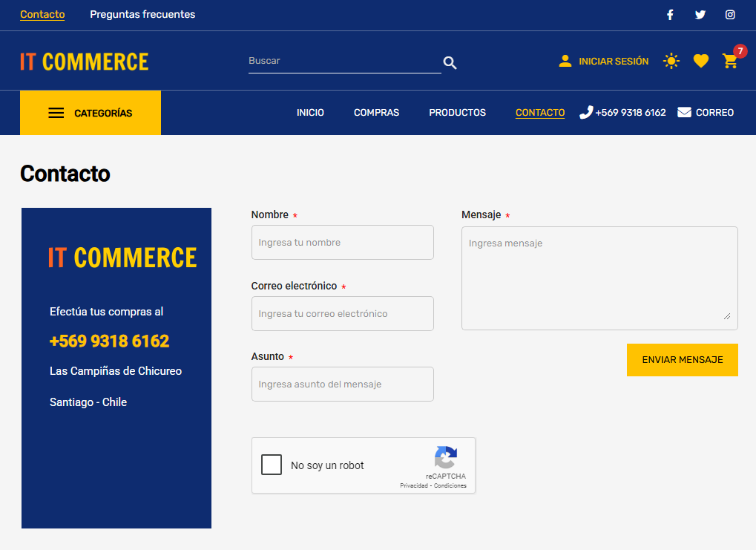Screen dimensions: 756x550
Task: Click Iniciar Sesión to log in
Action: click(x=604, y=62)
